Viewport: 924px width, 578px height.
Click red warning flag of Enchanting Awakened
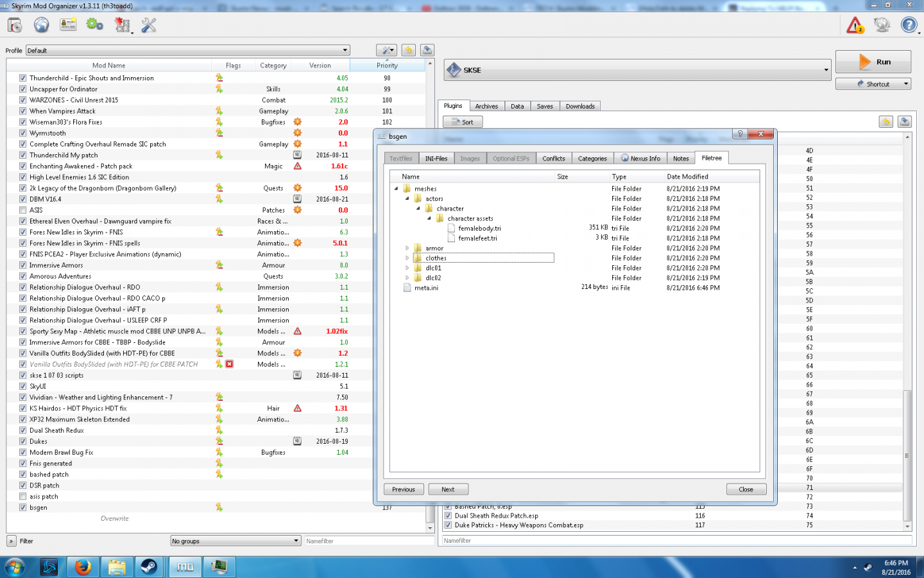tap(297, 166)
